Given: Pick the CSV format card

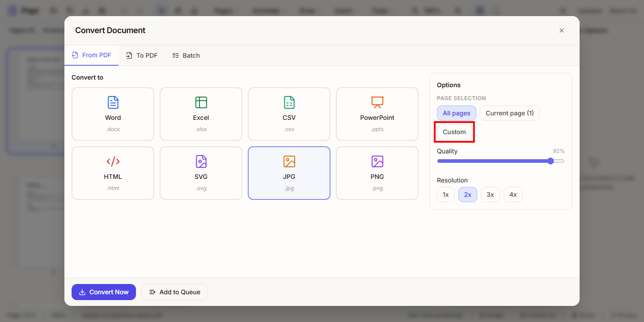Looking at the screenshot, I should (289, 114).
